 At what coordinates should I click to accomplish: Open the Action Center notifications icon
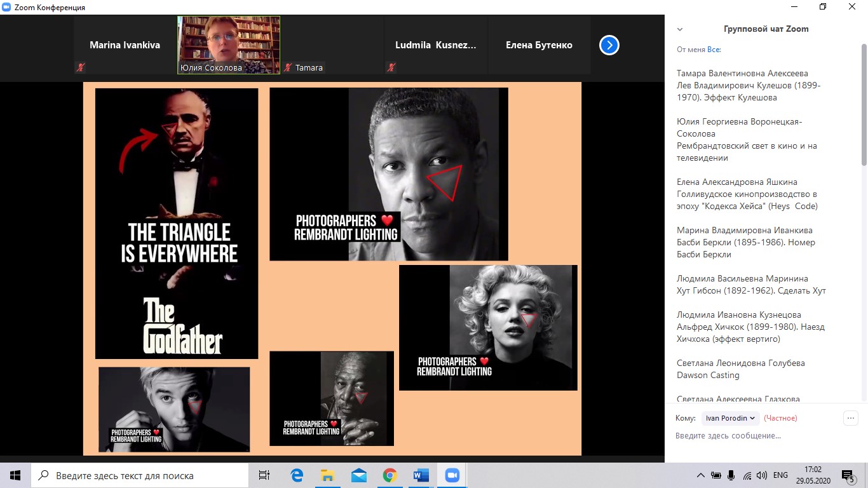849,475
